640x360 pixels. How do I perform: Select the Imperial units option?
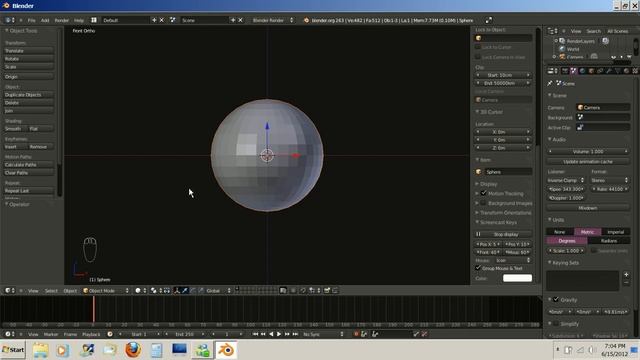[x=616, y=232]
